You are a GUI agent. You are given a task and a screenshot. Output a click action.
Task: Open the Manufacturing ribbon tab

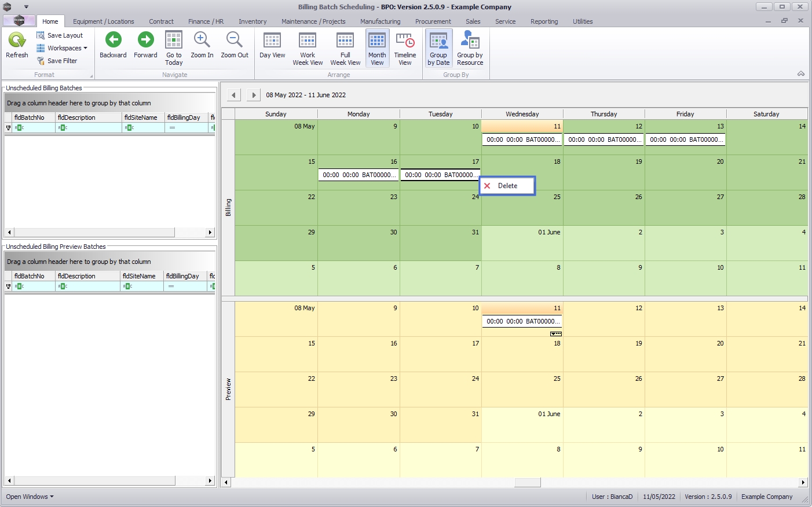pos(380,21)
